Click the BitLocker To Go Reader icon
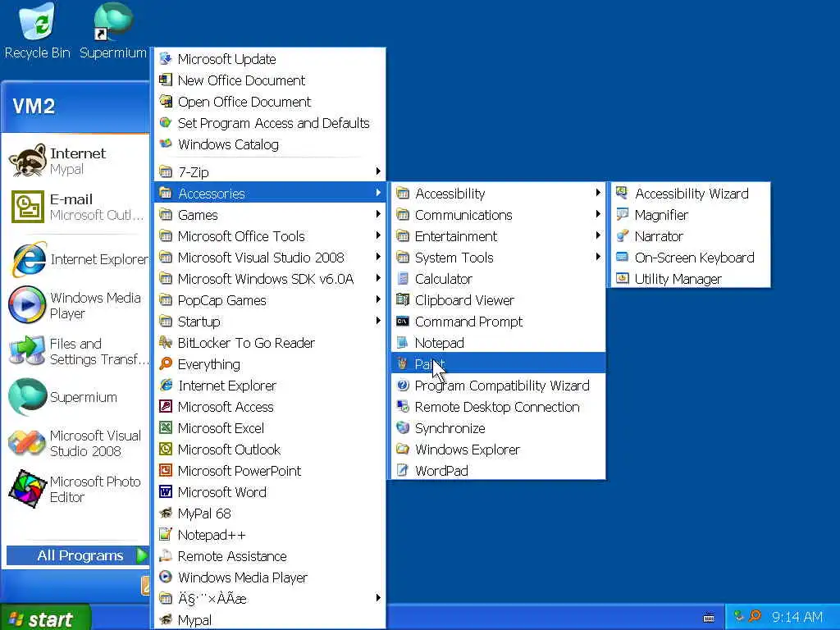The height and width of the screenshot is (630, 840). (166, 342)
